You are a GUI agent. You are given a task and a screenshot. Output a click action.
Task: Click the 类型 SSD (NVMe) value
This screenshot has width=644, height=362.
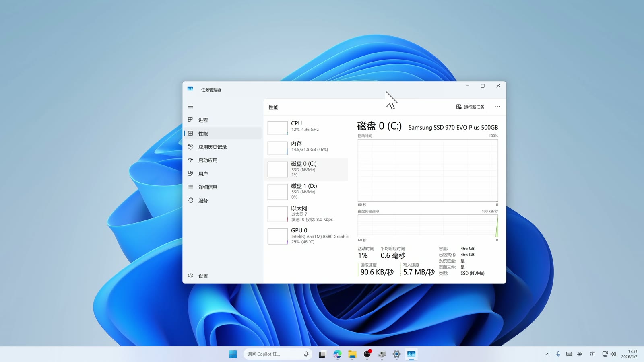pos(473,273)
